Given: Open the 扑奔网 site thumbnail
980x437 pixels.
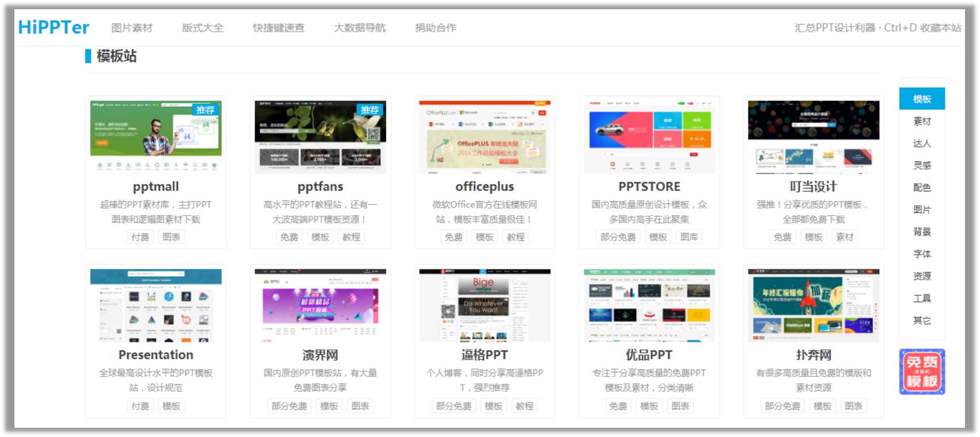Looking at the screenshot, I should pyautogui.click(x=813, y=305).
